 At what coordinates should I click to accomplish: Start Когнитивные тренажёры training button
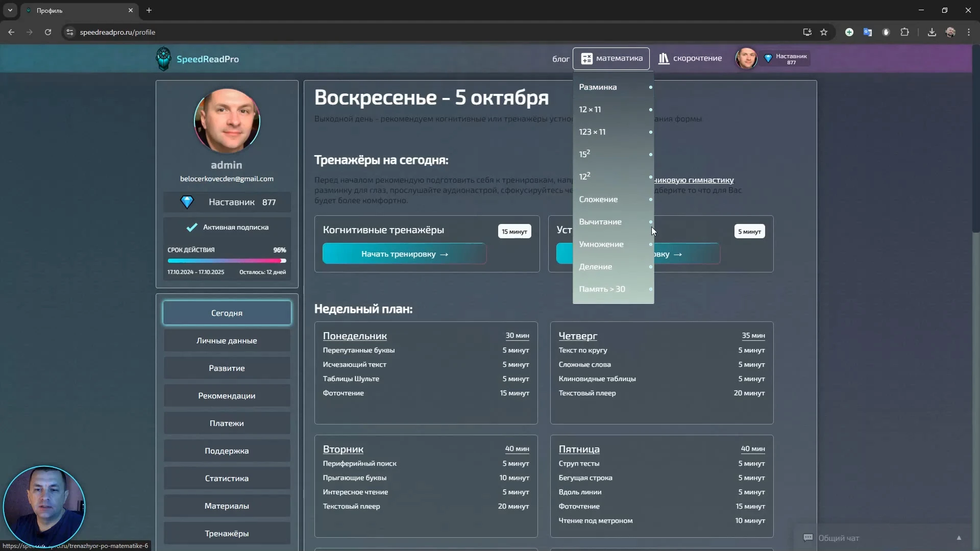click(404, 254)
